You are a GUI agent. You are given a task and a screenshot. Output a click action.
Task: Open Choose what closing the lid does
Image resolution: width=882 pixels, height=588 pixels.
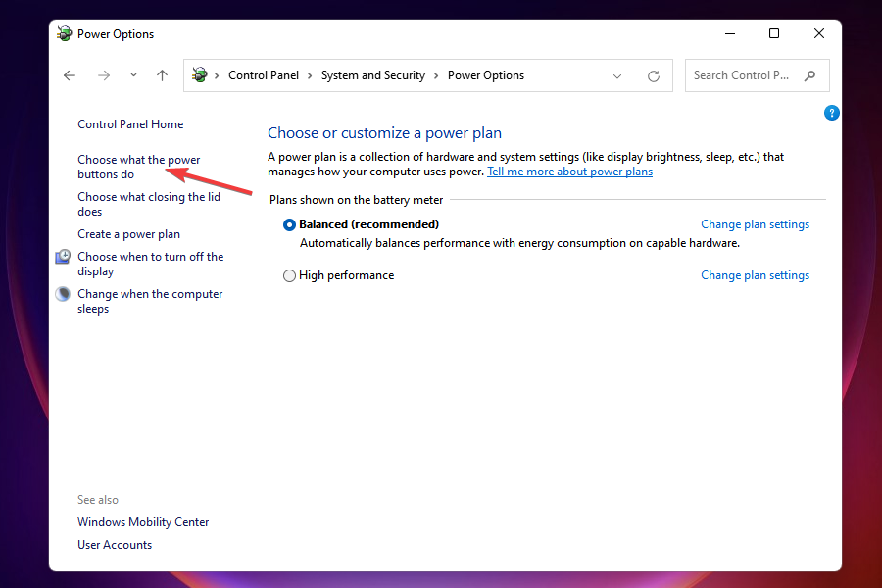pos(149,204)
